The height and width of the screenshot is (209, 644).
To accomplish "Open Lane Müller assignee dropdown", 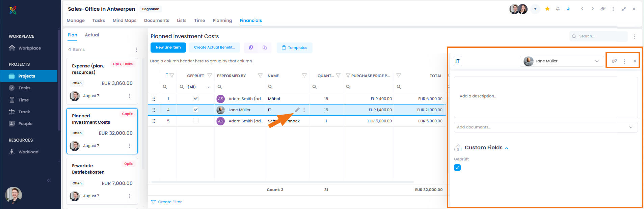I will [562, 61].
